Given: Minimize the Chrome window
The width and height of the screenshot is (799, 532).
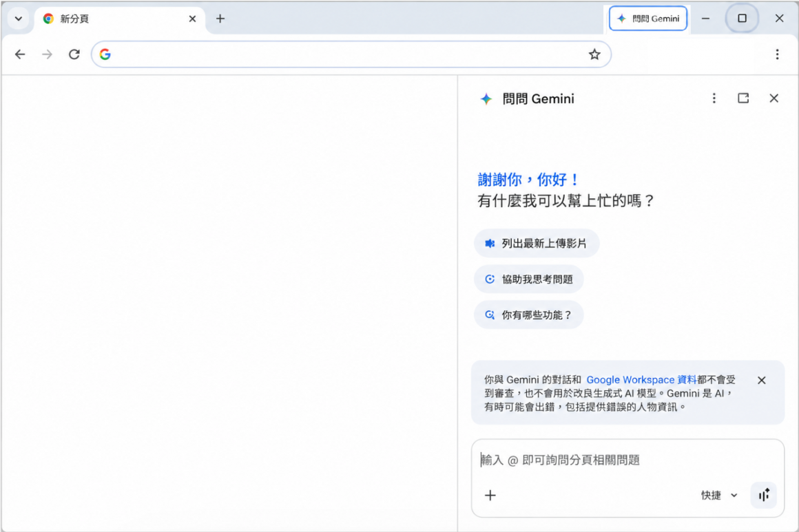Looking at the screenshot, I should click(x=706, y=19).
